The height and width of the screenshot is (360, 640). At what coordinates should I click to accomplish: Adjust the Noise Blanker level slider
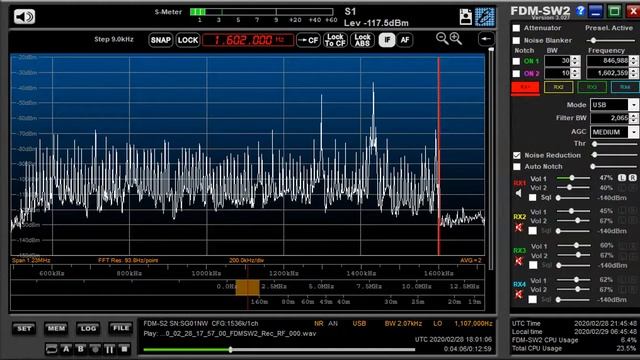[593, 40]
